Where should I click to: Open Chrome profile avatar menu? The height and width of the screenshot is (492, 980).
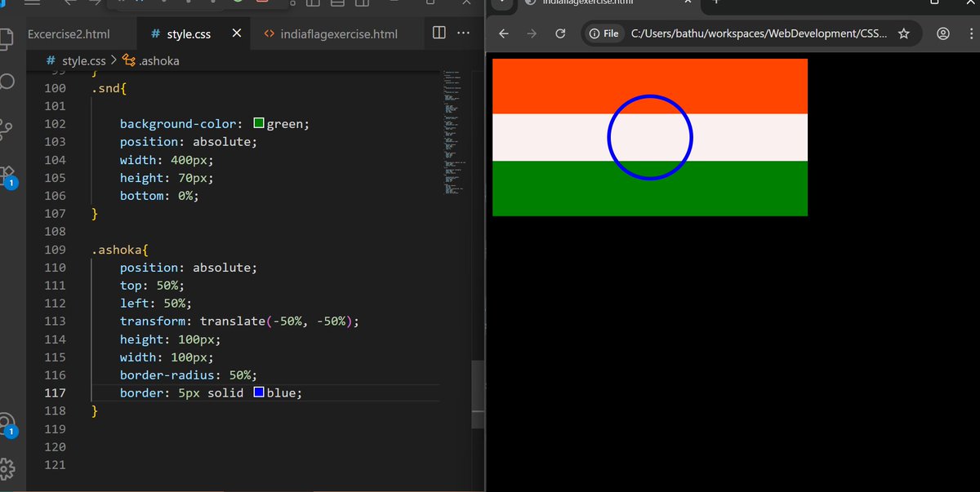[x=943, y=33]
